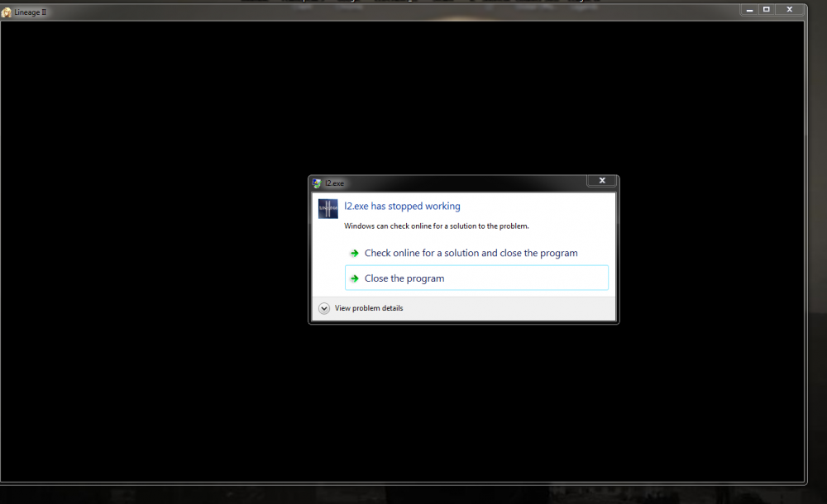Click green arrow beside Close the program
Image resolution: width=827 pixels, height=504 pixels.
[x=354, y=278]
